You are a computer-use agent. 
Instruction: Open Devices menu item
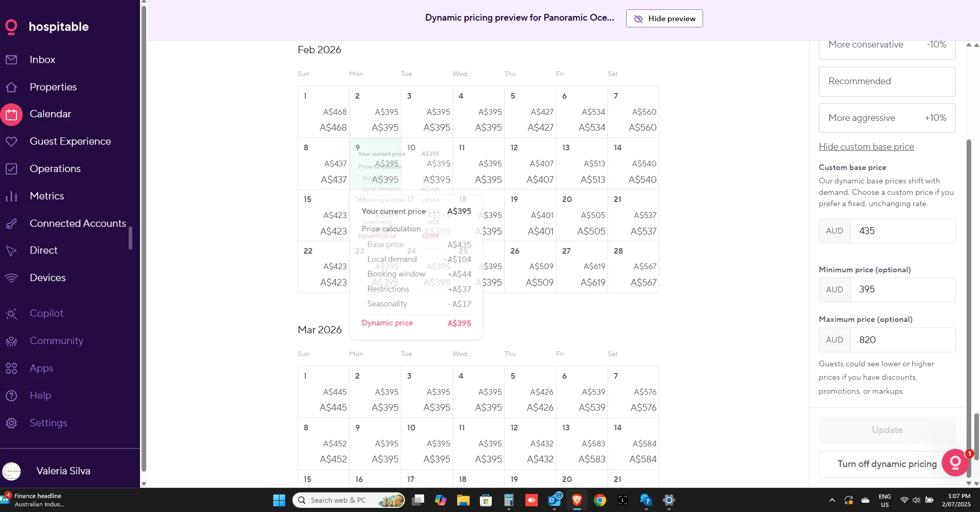tap(48, 278)
